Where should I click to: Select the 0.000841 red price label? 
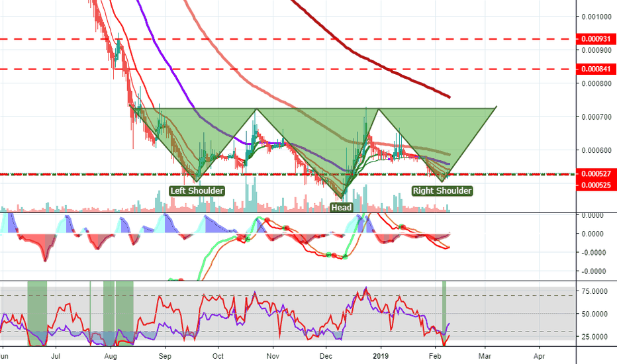tap(596, 69)
